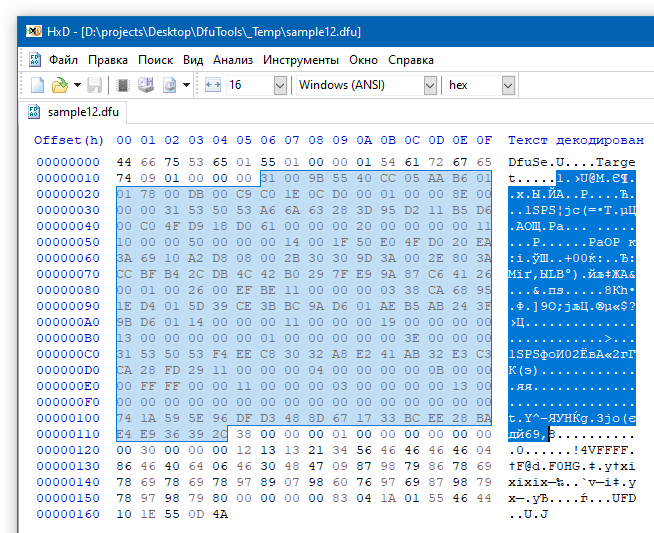Click decoded text '..U.J' in the last row

click(528, 514)
